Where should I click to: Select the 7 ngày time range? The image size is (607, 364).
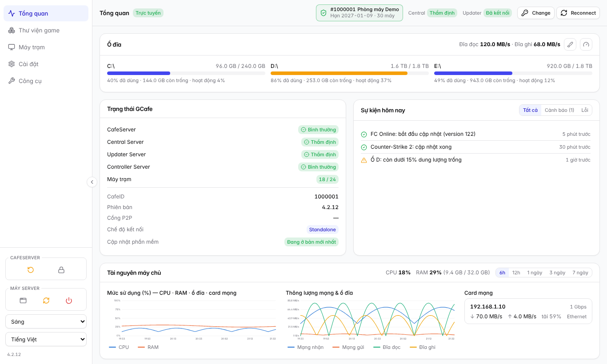click(580, 273)
